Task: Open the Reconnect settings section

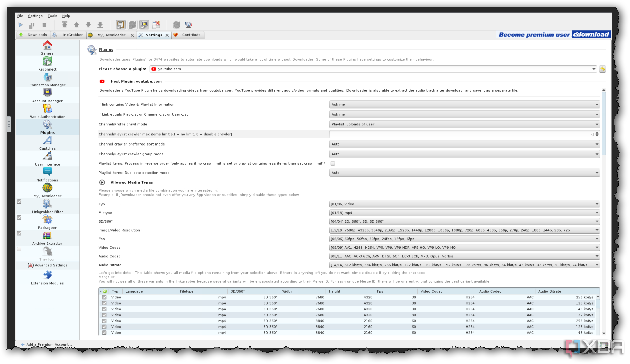Action: point(47,64)
